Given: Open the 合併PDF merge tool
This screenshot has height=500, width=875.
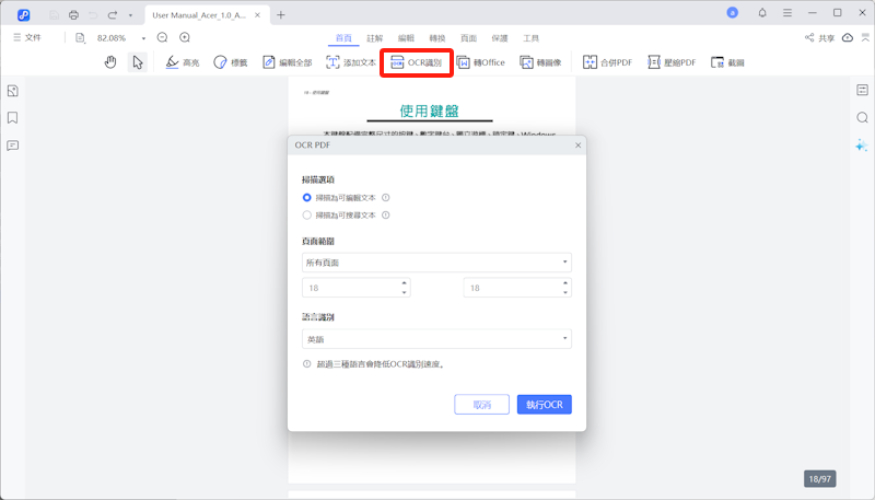Looking at the screenshot, I should coord(607,62).
